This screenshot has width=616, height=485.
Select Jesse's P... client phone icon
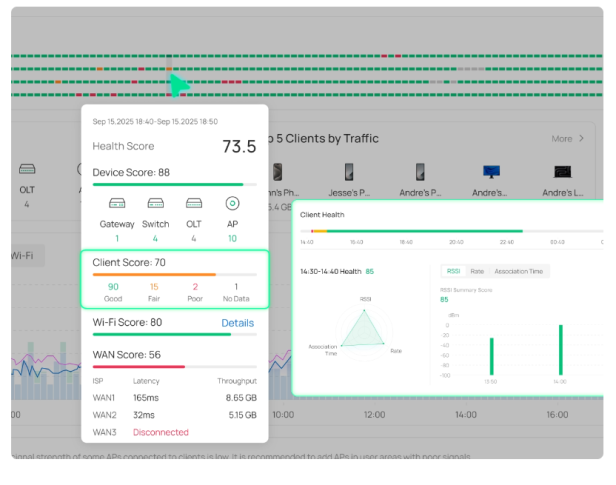(x=349, y=172)
